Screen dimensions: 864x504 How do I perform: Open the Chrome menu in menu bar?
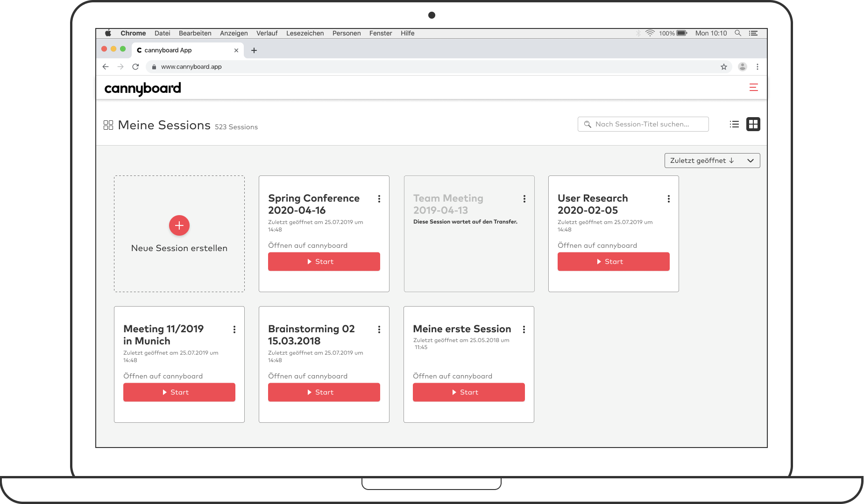[133, 33]
